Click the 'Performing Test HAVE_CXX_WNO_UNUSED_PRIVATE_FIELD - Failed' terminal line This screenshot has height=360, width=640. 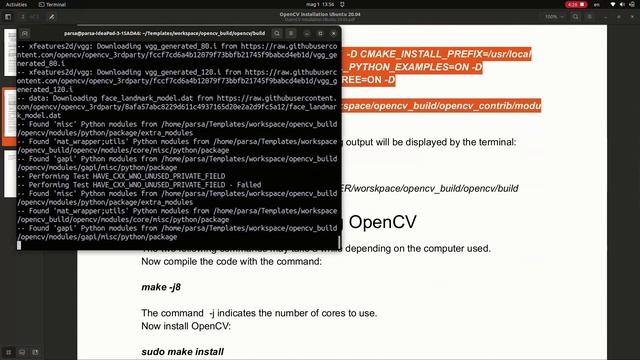pos(139,185)
